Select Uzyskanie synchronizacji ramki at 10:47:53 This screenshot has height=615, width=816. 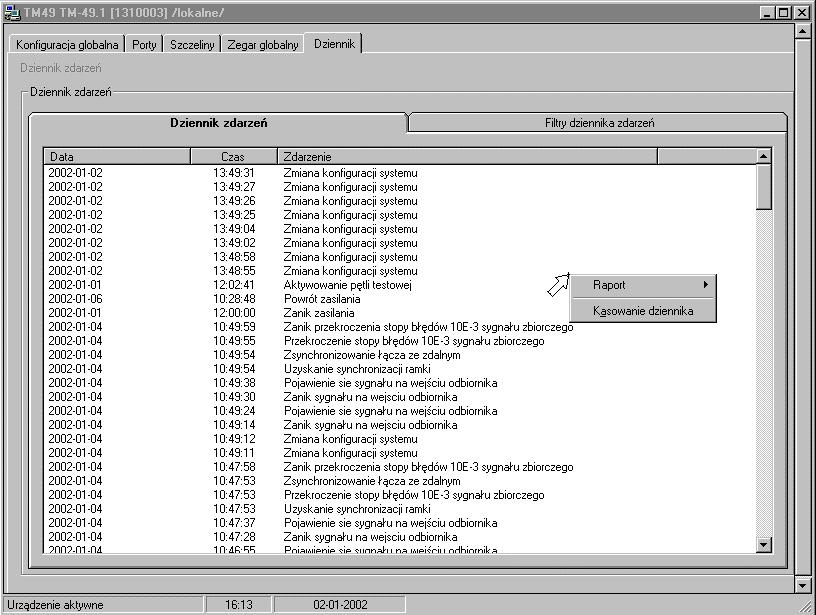[400, 509]
